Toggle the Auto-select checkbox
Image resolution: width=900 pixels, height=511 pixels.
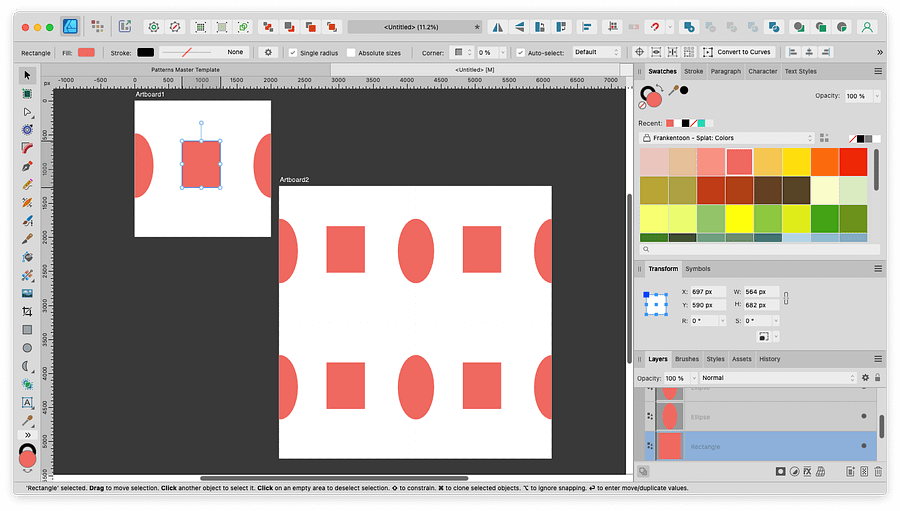pyautogui.click(x=520, y=52)
